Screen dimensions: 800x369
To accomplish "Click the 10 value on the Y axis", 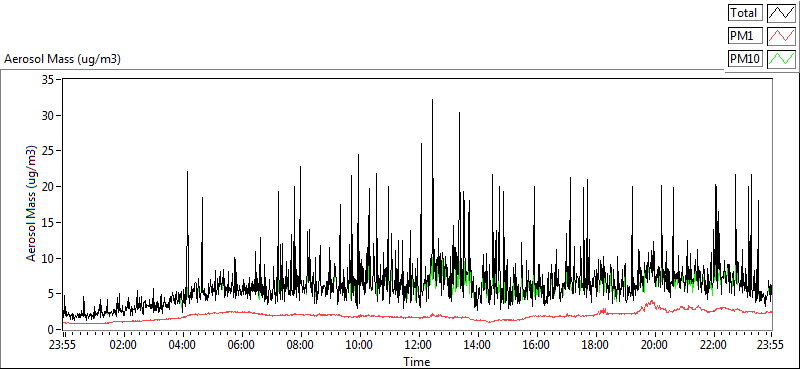I will pyautogui.click(x=49, y=258).
